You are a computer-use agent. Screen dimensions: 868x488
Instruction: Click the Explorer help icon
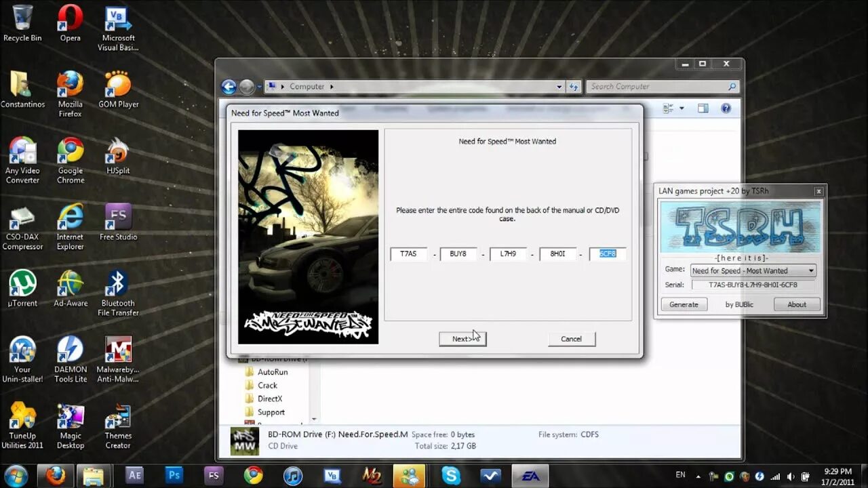[x=726, y=108]
